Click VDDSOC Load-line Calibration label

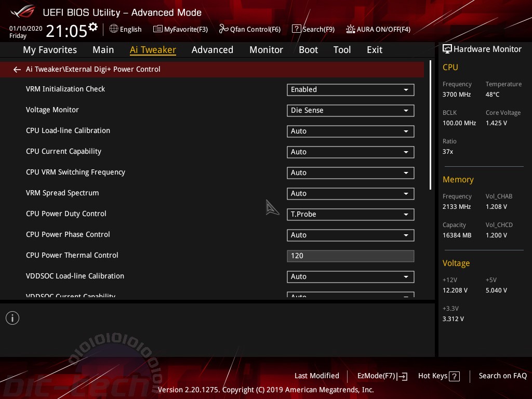[75, 276]
